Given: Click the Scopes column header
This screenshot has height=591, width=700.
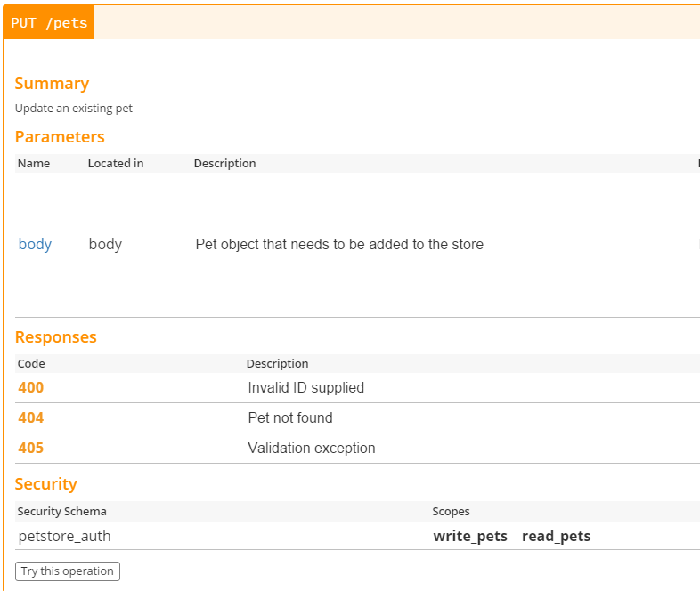Looking at the screenshot, I should [451, 512].
